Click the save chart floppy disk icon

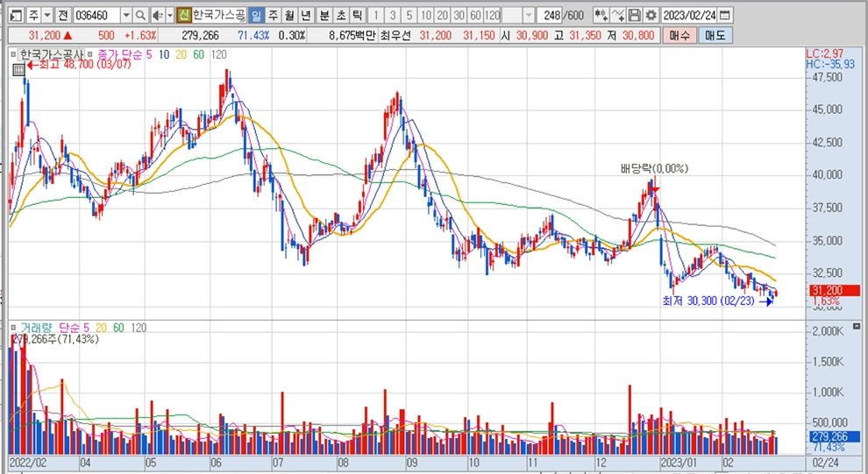(633, 16)
